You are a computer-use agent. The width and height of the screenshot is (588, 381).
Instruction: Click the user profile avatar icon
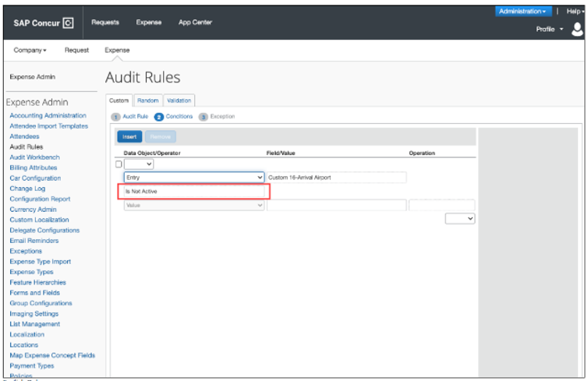pyautogui.click(x=577, y=29)
